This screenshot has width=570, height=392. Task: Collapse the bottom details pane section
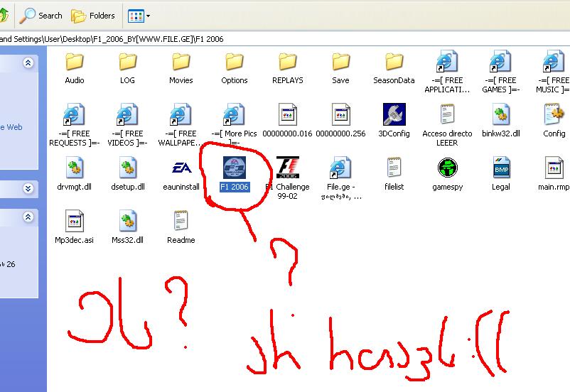(28, 217)
